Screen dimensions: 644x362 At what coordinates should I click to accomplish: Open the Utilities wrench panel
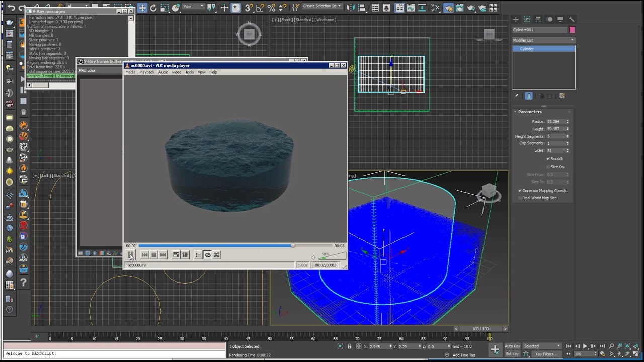tap(572, 19)
